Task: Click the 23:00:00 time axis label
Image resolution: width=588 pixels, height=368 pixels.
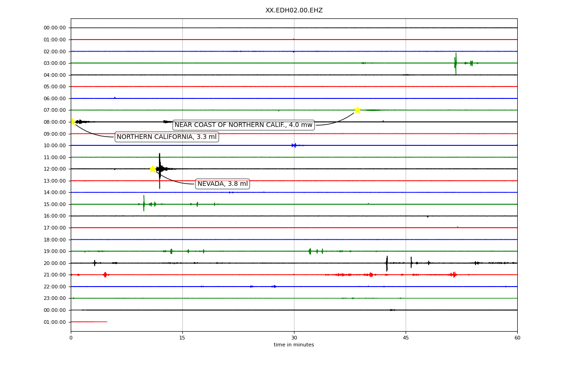Action: [55, 299]
